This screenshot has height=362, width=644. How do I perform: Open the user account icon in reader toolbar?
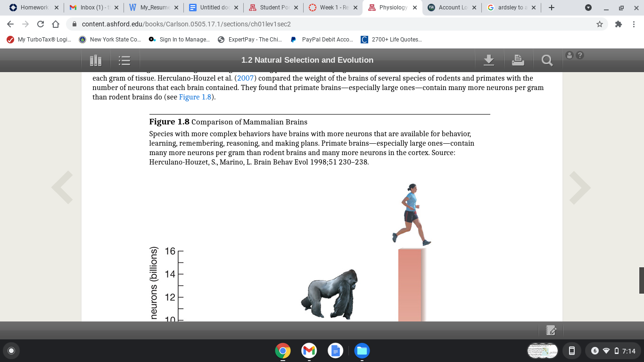[x=570, y=55]
